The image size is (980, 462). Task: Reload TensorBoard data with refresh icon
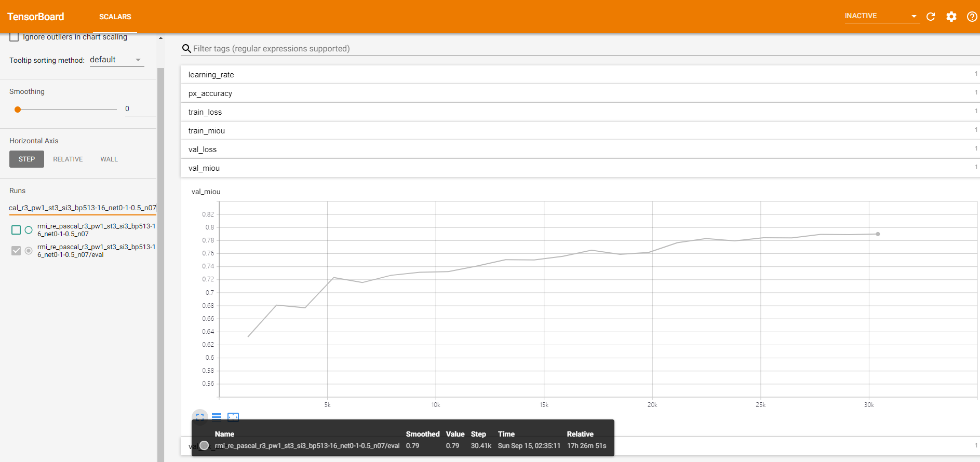click(x=931, y=17)
